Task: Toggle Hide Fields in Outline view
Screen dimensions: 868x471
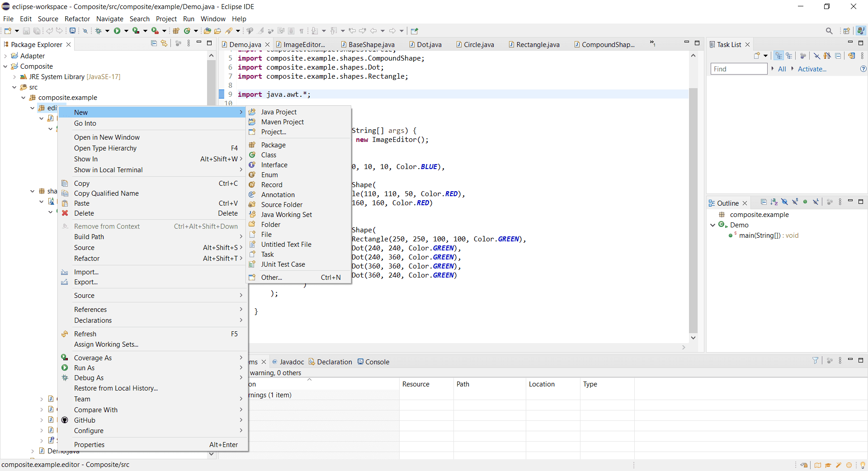Action: (x=784, y=202)
